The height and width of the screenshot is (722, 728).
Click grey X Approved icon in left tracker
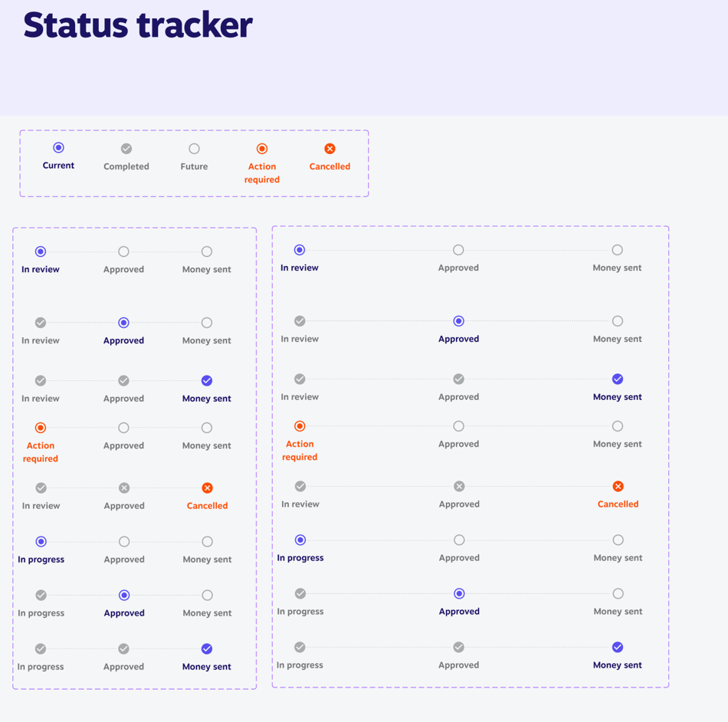coord(124,488)
